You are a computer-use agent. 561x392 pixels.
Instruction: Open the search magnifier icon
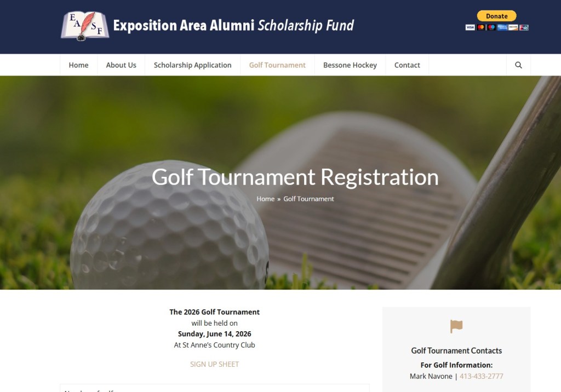click(518, 65)
